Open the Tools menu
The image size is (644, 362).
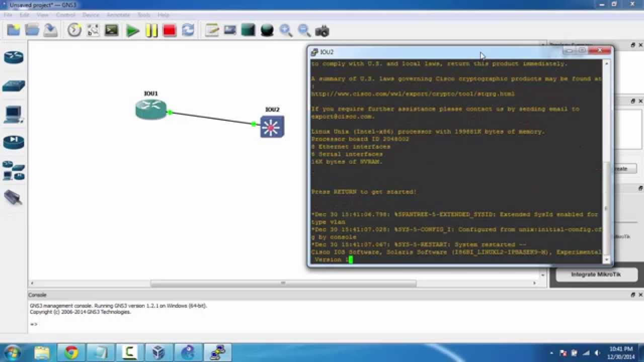coord(144,15)
